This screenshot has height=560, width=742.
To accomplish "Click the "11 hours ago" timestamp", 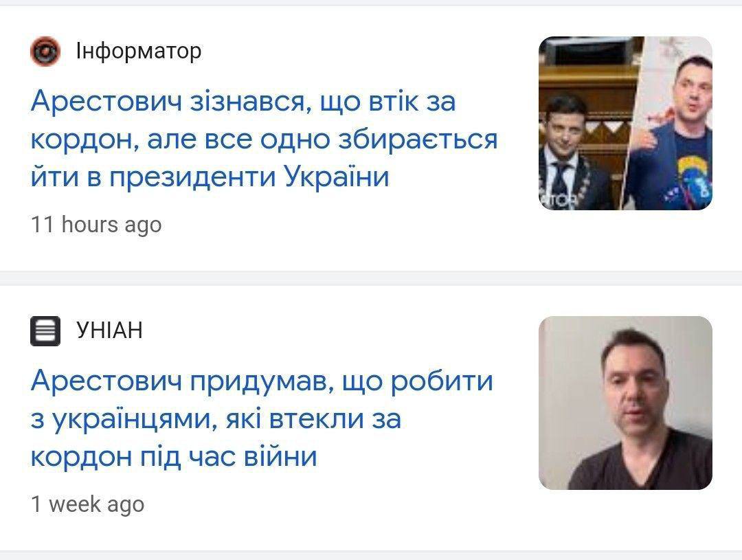I will (x=96, y=225).
